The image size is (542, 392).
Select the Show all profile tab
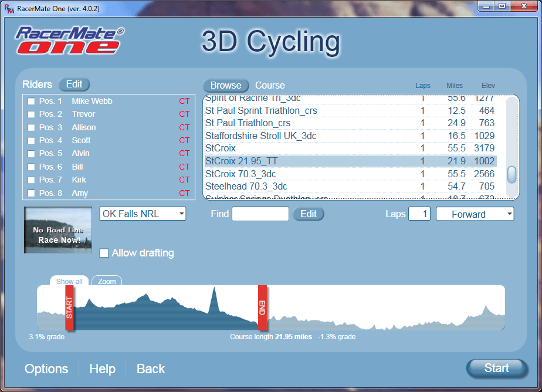coord(69,281)
